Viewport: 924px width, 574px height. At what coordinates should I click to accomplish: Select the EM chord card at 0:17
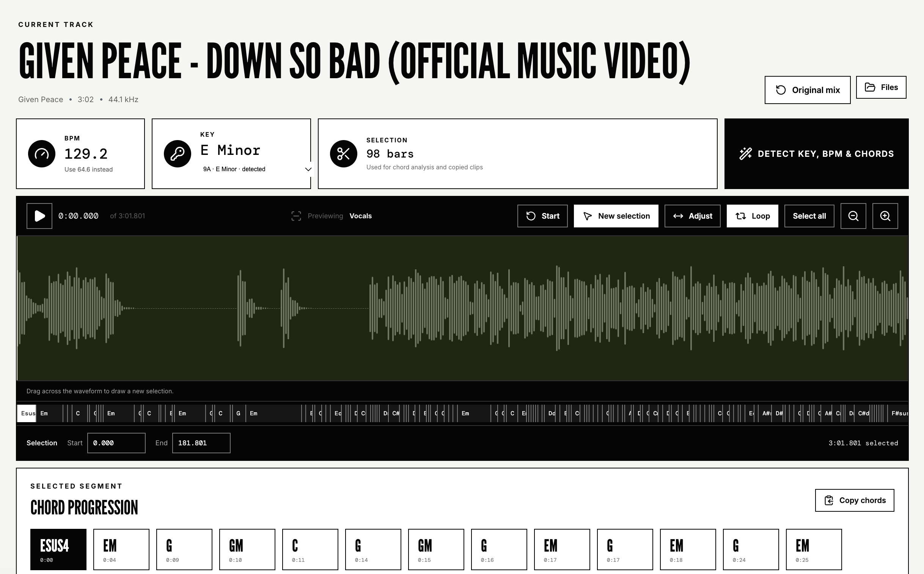pos(562,549)
